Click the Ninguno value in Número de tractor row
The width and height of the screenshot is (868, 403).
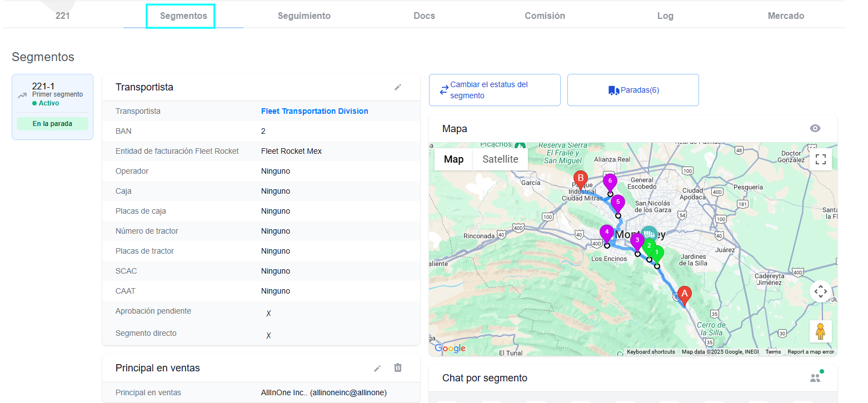276,231
